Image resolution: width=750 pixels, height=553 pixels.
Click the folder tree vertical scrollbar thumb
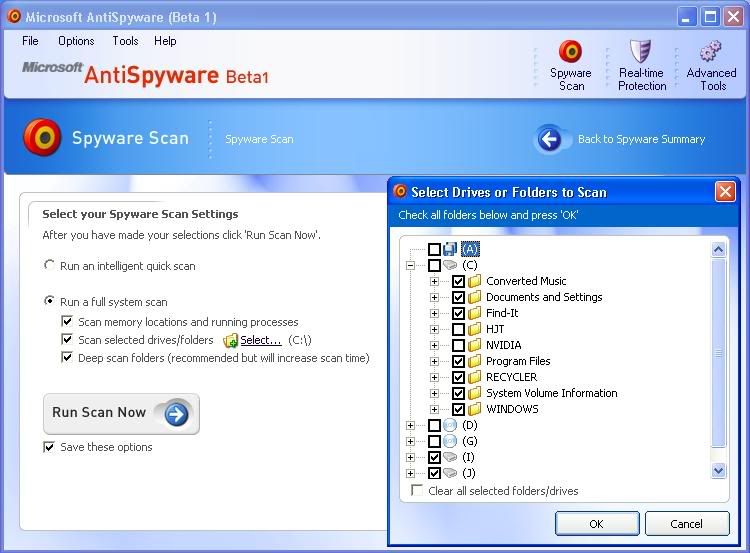tap(718, 353)
